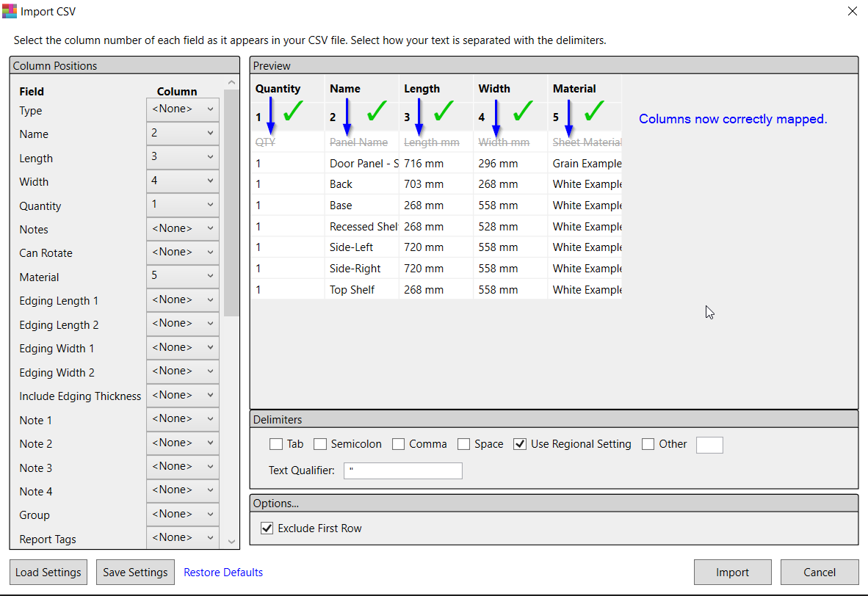Tick the Comma delimiter checkbox
This screenshot has width=868, height=596.
coord(399,444)
